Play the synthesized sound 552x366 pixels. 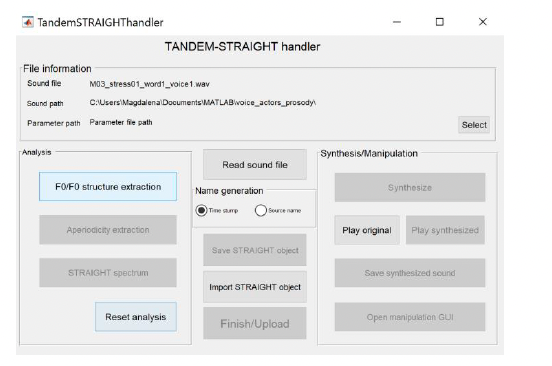(x=445, y=230)
